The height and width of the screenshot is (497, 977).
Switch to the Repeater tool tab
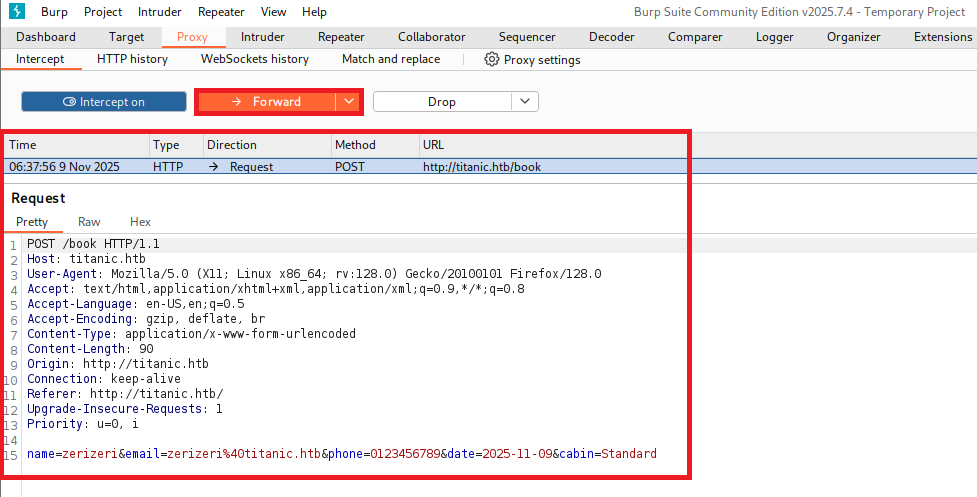[341, 37]
